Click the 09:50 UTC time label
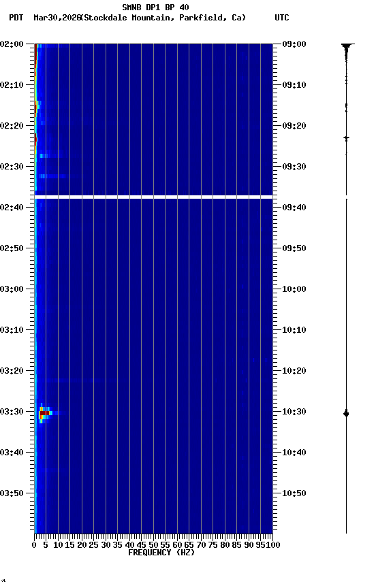The width and height of the screenshot is (376, 588). 294,248
